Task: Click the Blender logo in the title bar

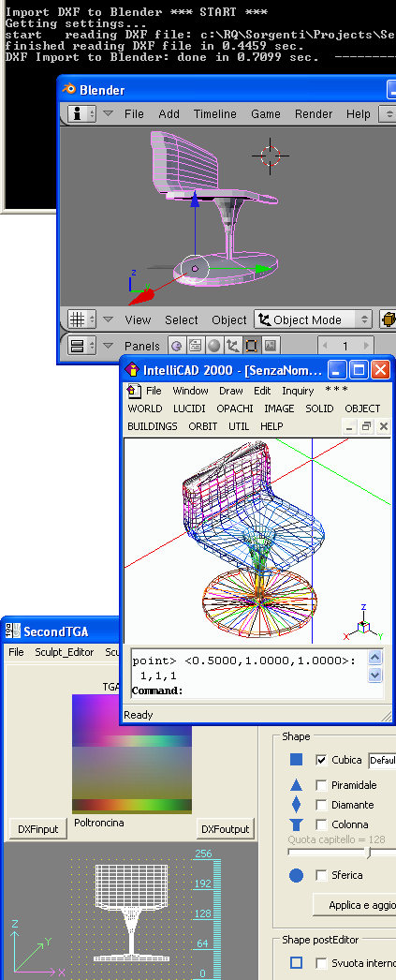Action: pos(69,89)
